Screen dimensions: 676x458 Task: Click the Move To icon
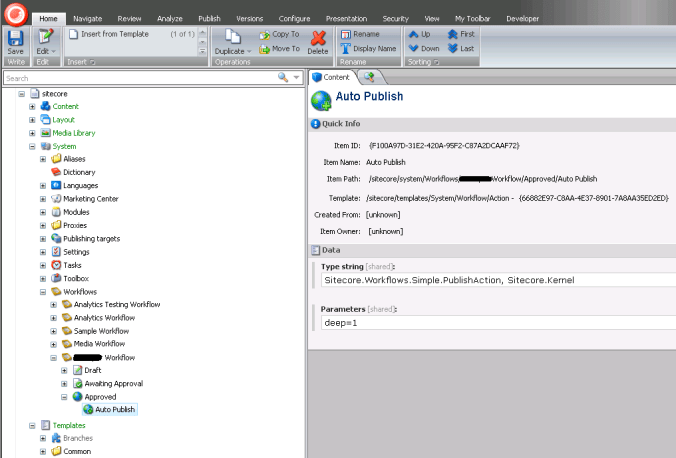pyautogui.click(x=264, y=49)
